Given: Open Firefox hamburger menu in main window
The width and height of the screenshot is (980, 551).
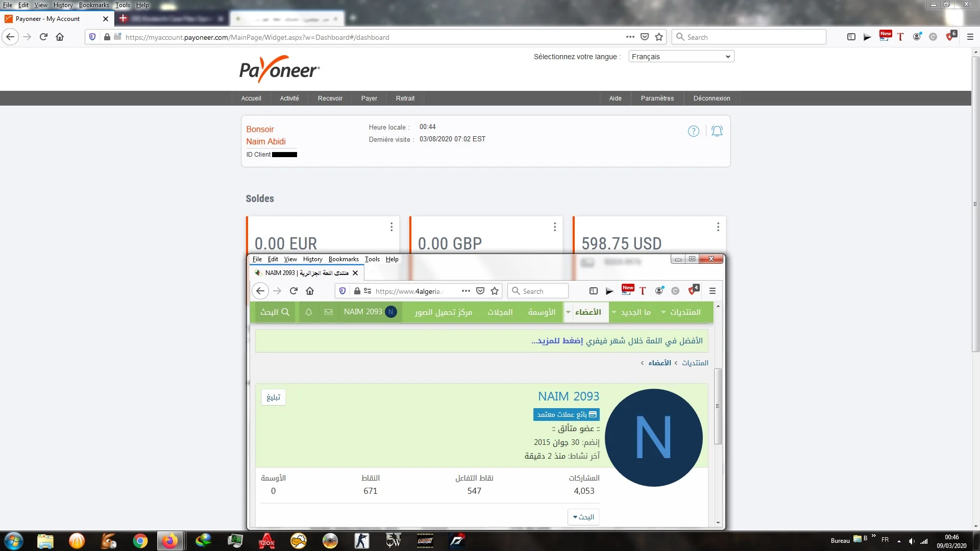Looking at the screenshot, I should click(970, 37).
